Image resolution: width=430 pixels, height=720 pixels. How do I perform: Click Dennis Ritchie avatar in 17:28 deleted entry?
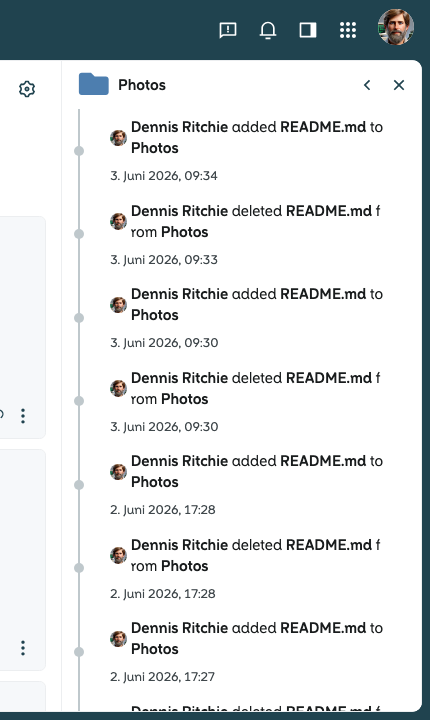pyautogui.click(x=119, y=556)
